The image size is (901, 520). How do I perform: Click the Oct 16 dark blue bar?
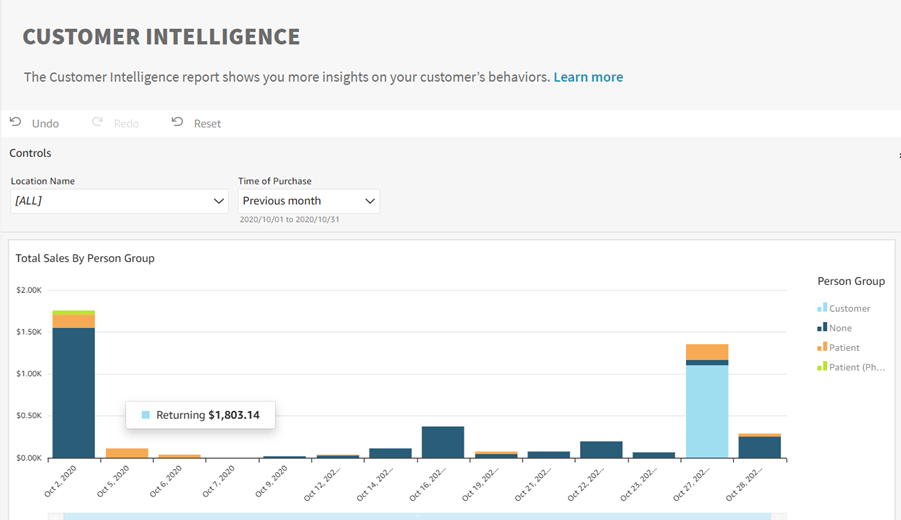(x=442, y=442)
